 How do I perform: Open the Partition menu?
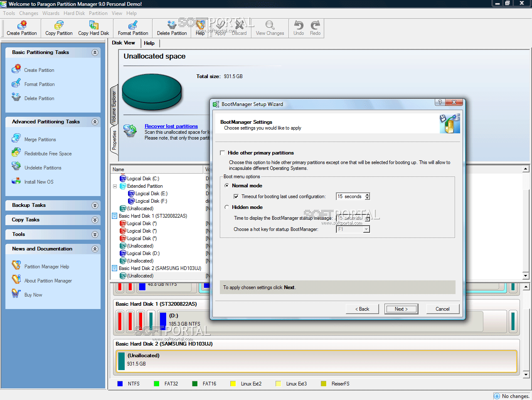tap(98, 13)
